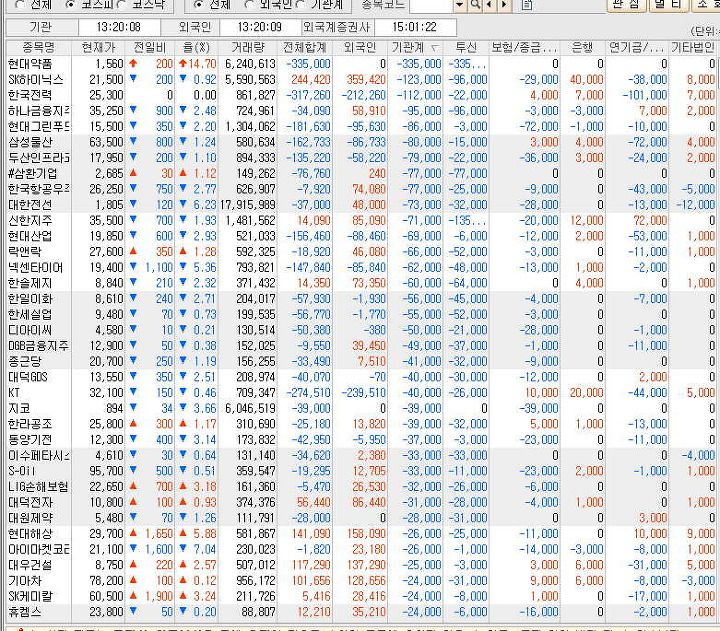Select the 현대해상 stock row
The width and height of the screenshot is (720, 631).
tap(360, 533)
